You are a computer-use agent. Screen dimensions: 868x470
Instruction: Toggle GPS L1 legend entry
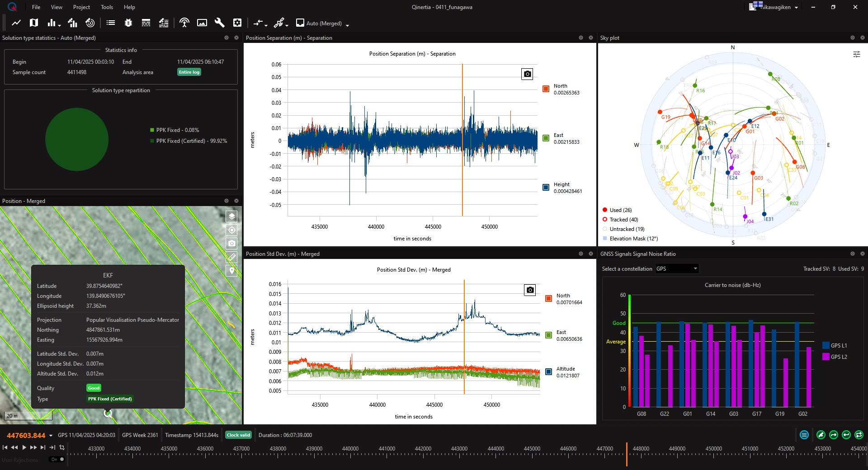click(835, 345)
